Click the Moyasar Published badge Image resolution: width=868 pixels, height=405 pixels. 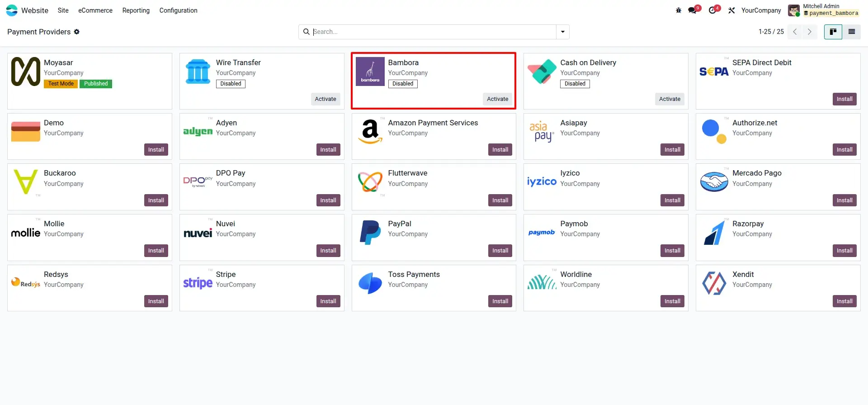[96, 84]
